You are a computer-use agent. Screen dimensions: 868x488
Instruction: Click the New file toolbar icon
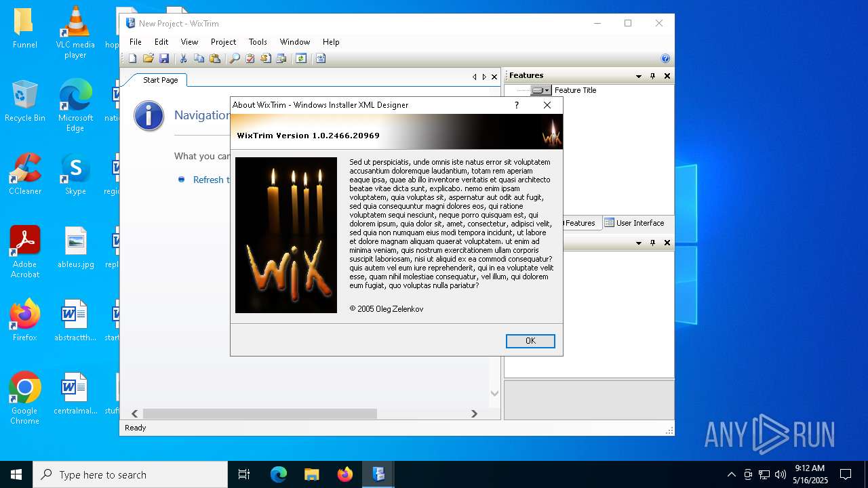point(133,59)
